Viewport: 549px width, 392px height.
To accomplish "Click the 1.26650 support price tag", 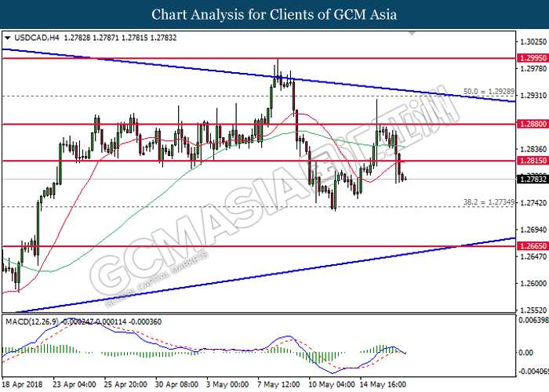I will coord(533,246).
